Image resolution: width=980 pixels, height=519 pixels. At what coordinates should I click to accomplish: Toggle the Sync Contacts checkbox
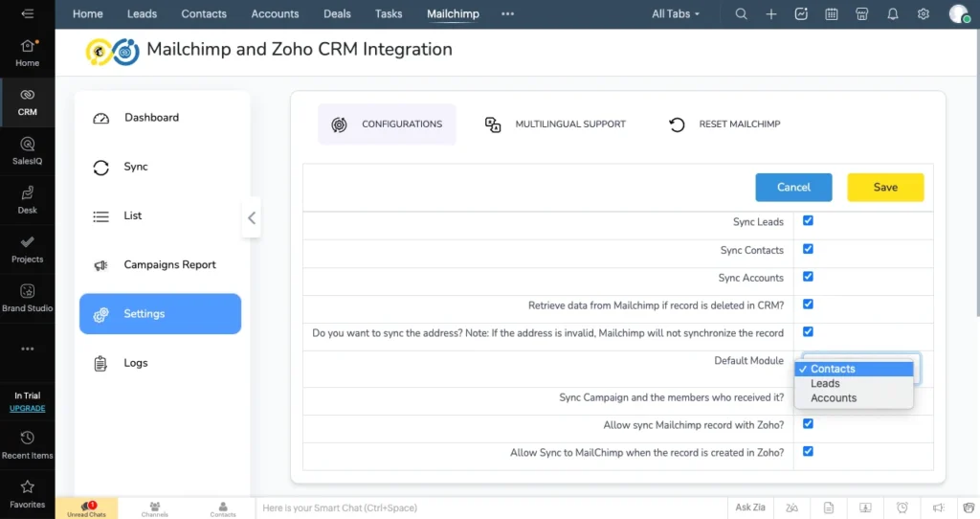808,249
